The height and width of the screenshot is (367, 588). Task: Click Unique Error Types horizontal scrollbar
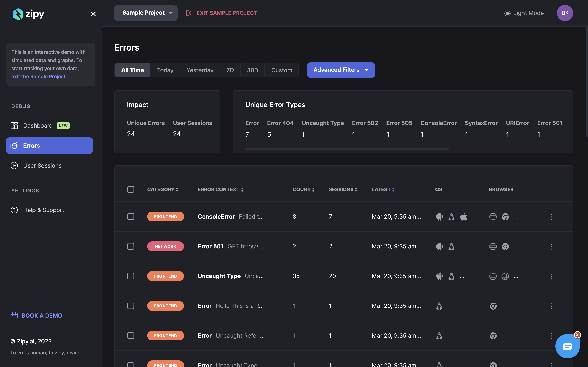pos(347,149)
